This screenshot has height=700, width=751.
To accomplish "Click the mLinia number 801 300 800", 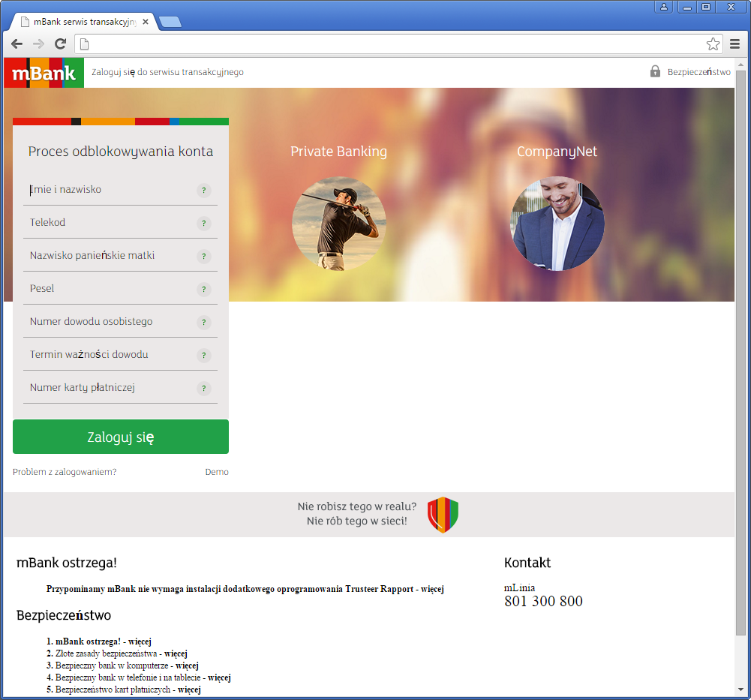I will pos(543,601).
